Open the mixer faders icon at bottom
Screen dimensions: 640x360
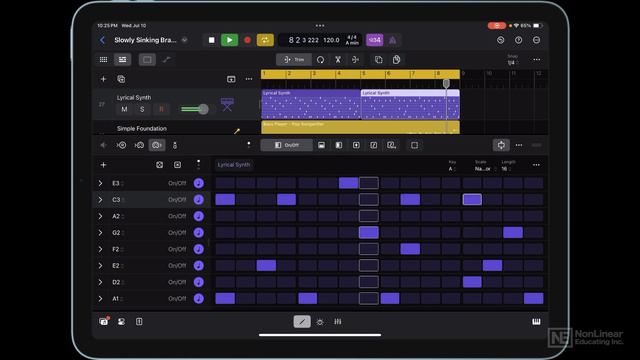pos(338,322)
